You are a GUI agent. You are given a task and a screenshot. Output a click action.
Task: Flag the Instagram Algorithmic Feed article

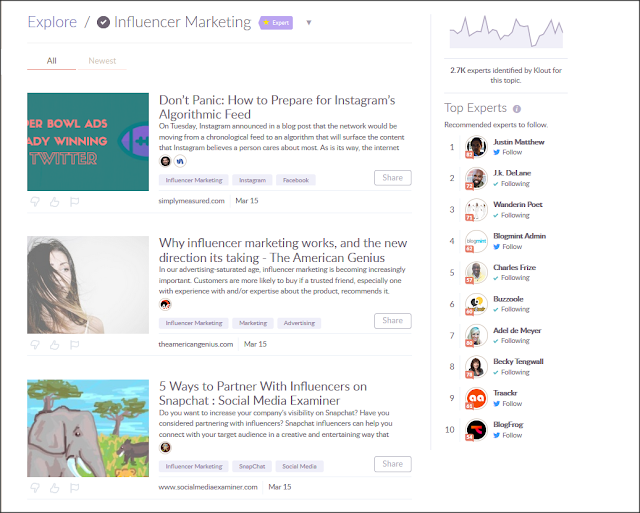pyautogui.click(x=74, y=202)
